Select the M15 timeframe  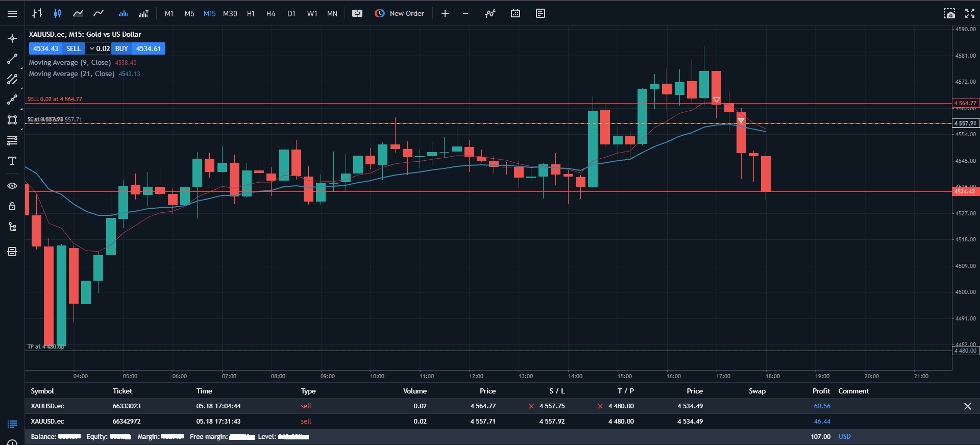tap(209, 14)
